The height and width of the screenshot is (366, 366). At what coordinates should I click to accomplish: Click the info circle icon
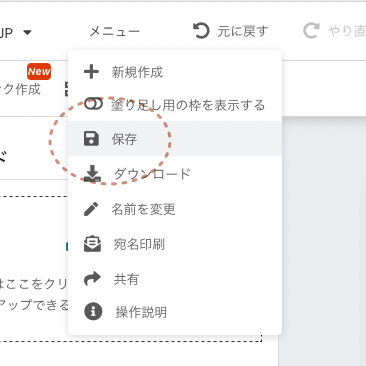point(93,312)
